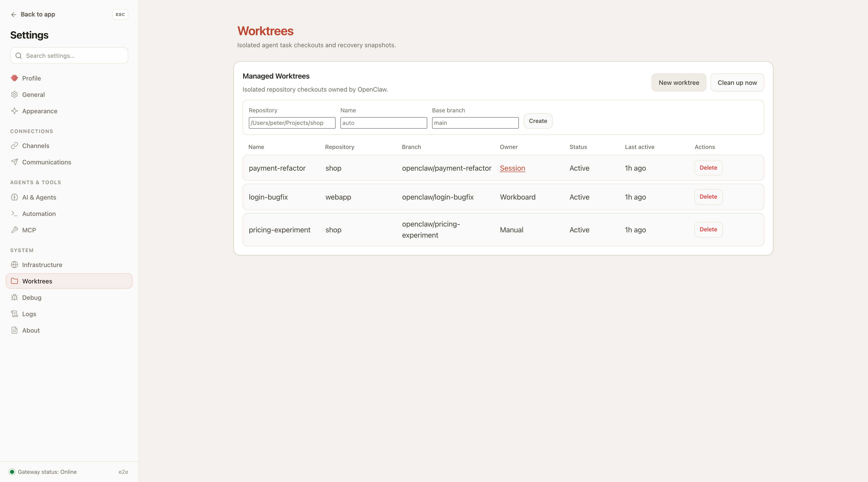Click the Profile avatar icon
The height and width of the screenshot is (482, 868).
[14, 78]
